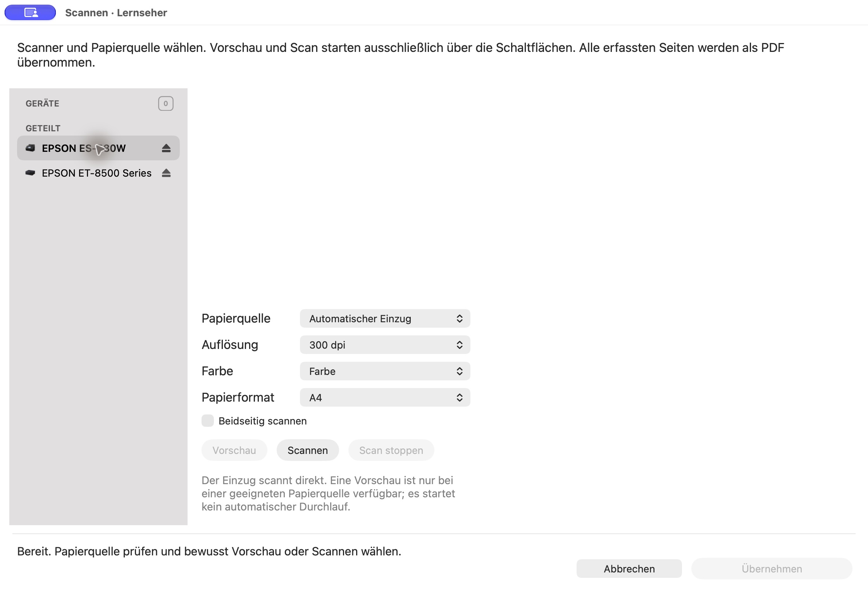Click the GETEILT section header
The height and width of the screenshot is (598, 868).
(x=43, y=128)
